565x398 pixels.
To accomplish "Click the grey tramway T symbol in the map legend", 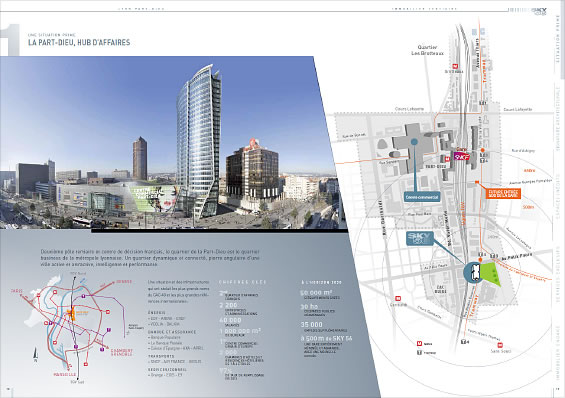I will tap(419, 352).
